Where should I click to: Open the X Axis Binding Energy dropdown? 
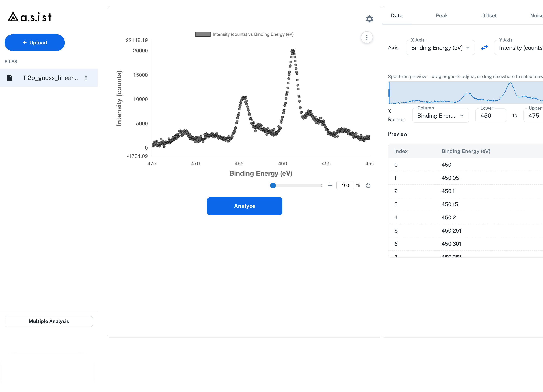point(440,48)
